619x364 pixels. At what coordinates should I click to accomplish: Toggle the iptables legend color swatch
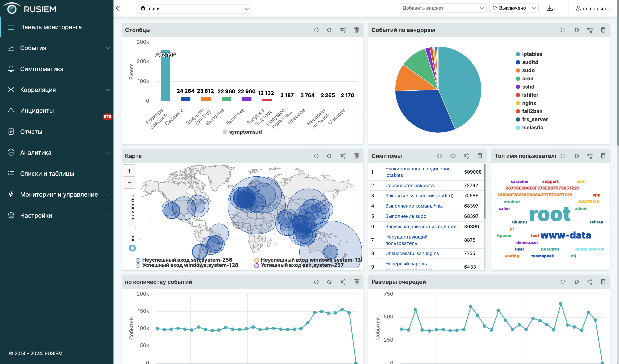(x=518, y=54)
